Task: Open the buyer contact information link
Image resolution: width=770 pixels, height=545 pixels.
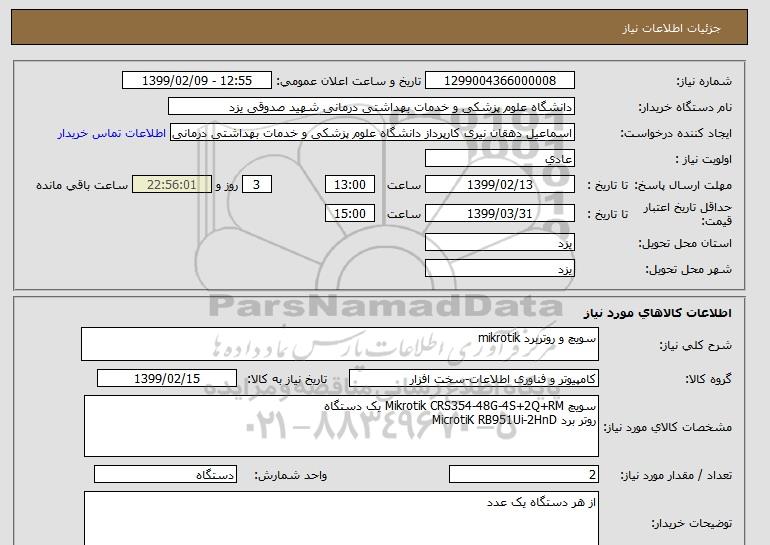Action: 111,134
